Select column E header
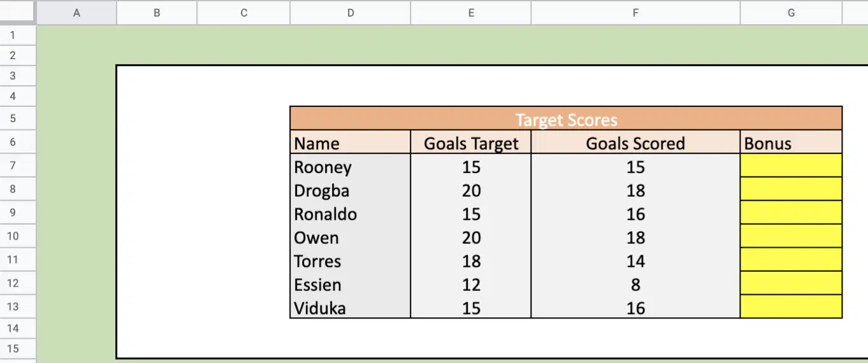The height and width of the screenshot is (363, 868). 471,13
